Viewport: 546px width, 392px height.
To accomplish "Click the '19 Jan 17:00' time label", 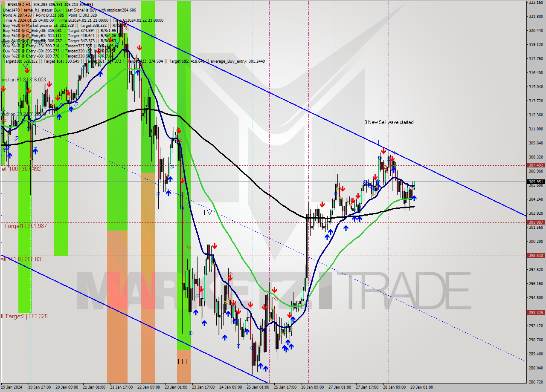I will point(39,387).
